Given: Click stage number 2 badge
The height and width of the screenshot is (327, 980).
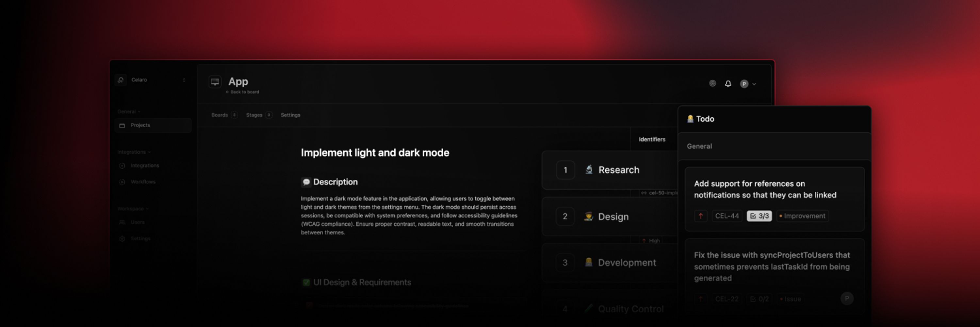Looking at the screenshot, I should (565, 216).
